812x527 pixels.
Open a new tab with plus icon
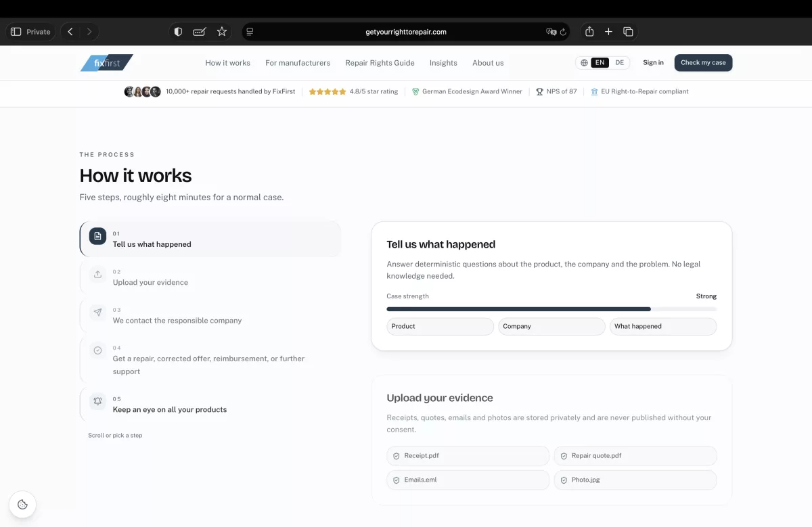608,32
